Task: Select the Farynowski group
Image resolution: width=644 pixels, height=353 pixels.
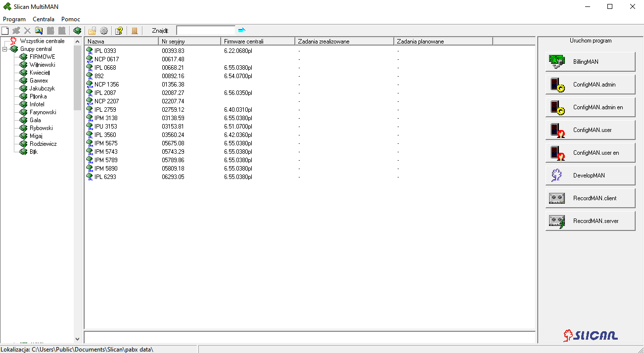Action: (43, 112)
